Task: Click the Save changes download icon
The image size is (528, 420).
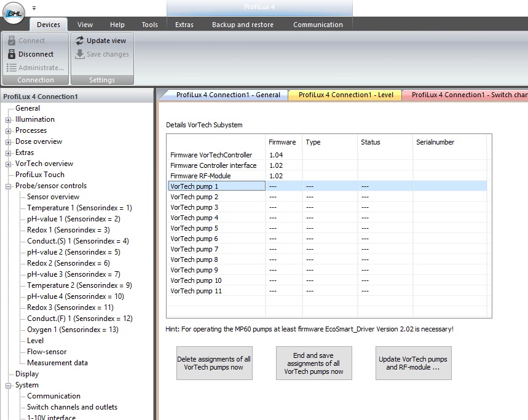Action: tap(80, 54)
